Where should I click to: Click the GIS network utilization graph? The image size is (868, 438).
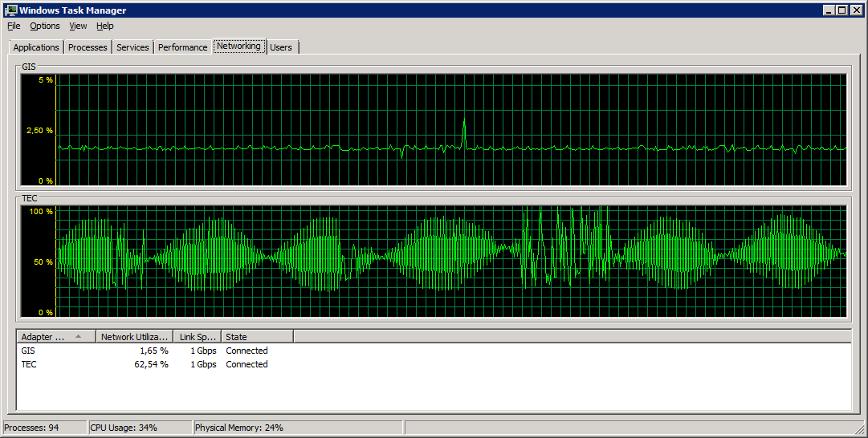450,130
